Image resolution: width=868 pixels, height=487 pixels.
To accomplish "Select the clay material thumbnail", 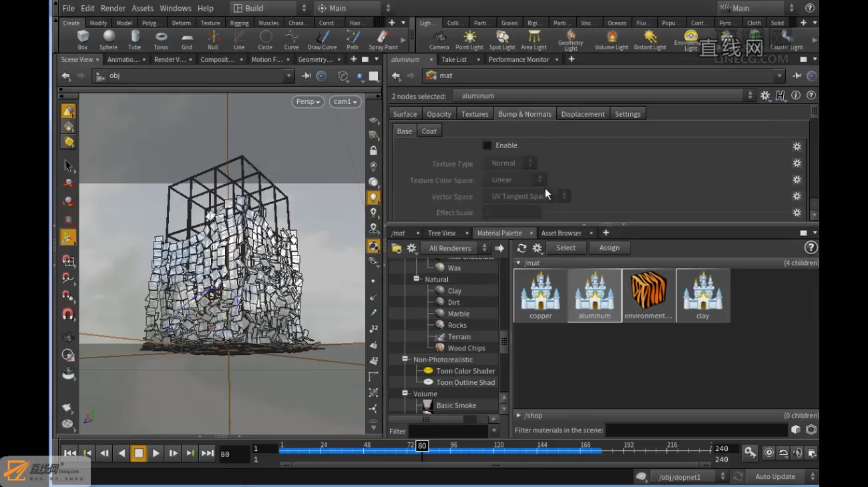I will pyautogui.click(x=702, y=296).
